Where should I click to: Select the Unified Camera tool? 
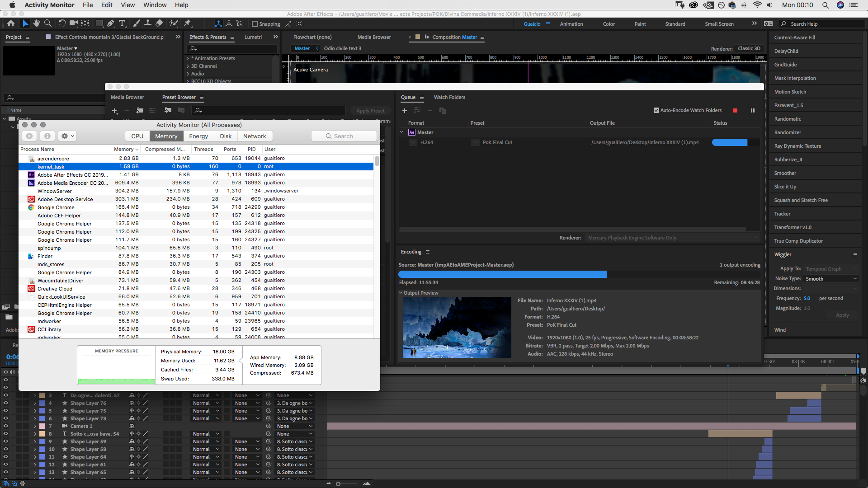(x=73, y=23)
